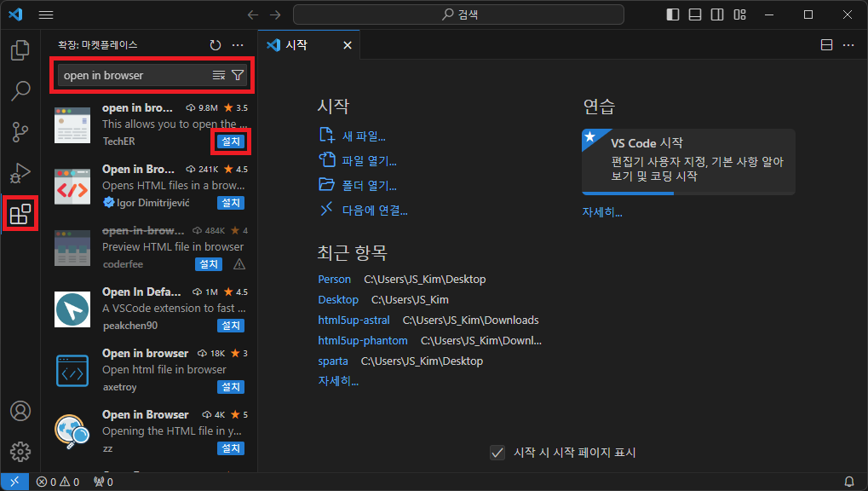Open the hamburger application menu
This screenshot has height=491, width=868.
(x=46, y=15)
